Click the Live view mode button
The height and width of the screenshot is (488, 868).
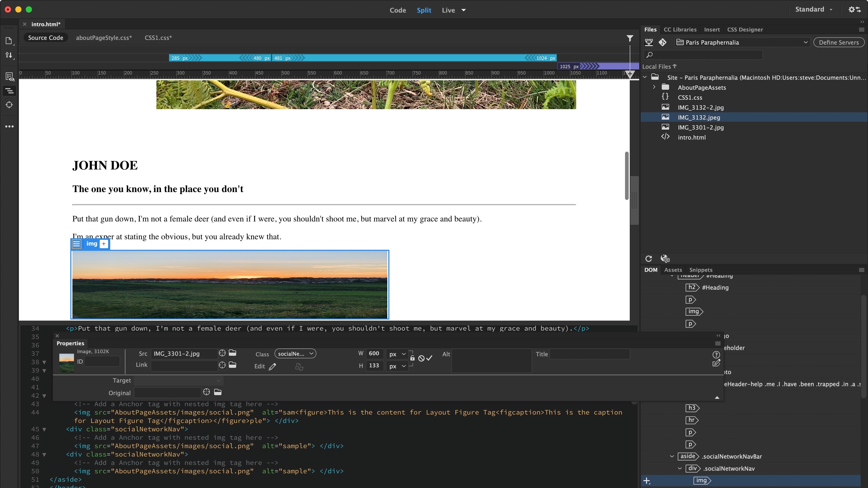click(x=448, y=10)
